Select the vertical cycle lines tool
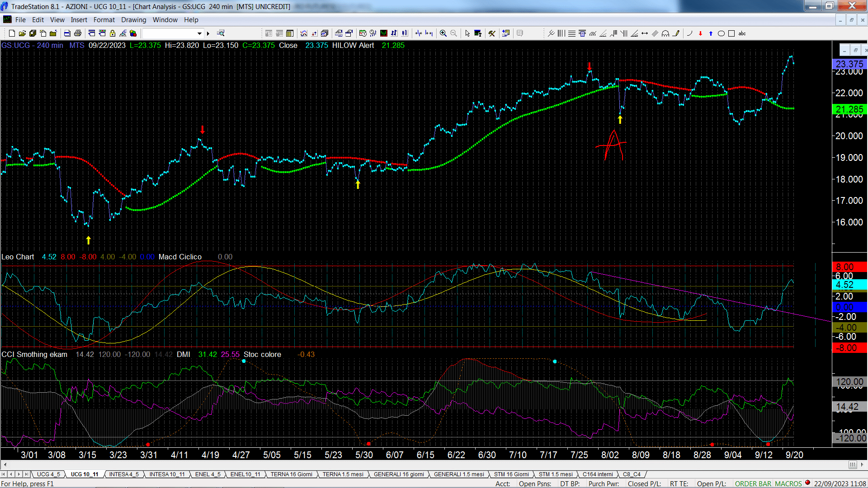 561,33
